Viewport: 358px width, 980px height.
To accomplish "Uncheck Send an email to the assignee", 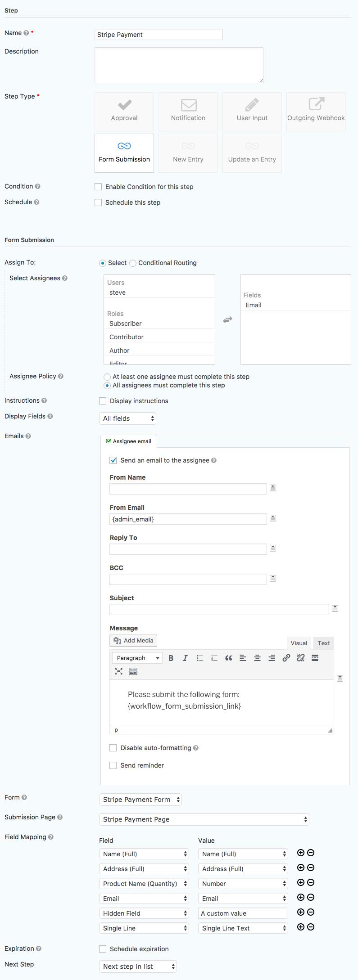I will tap(113, 460).
